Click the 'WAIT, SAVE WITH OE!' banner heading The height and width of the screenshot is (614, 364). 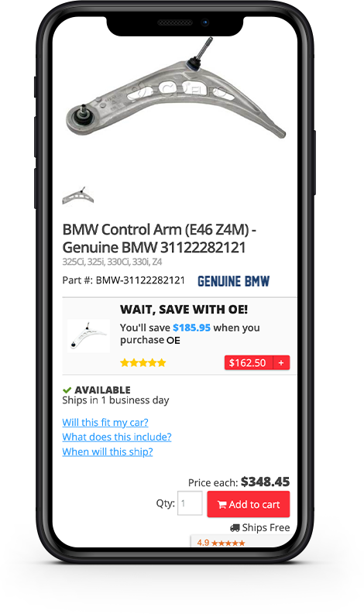coord(184,310)
